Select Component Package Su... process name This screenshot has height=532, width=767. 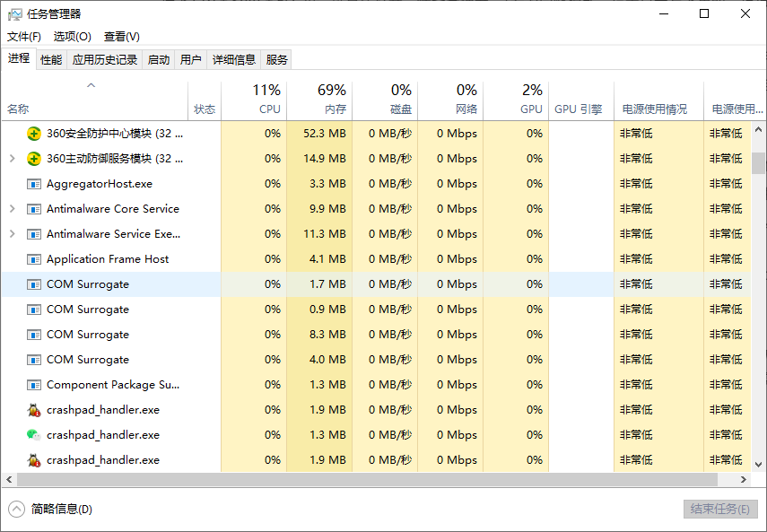[x=113, y=385]
